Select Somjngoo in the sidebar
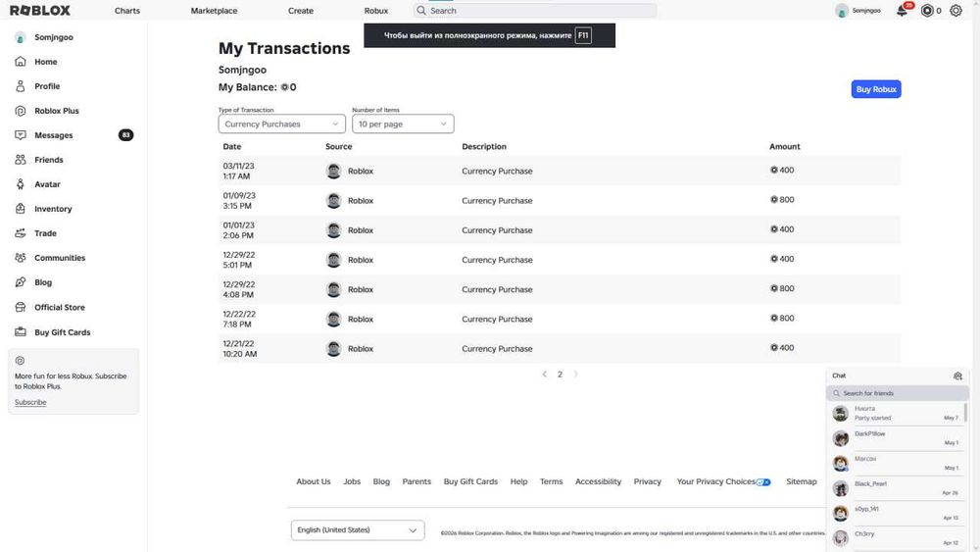 54,37
